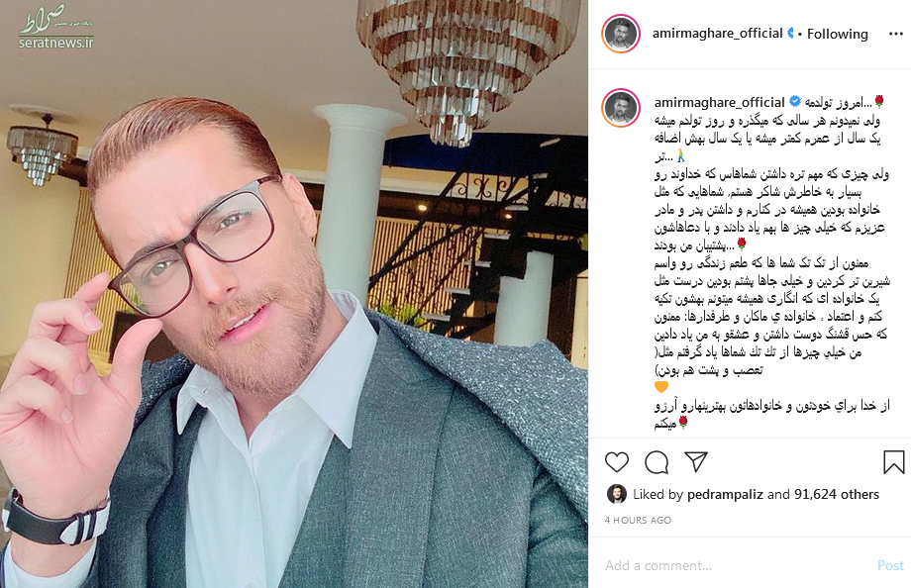Select the orange heart emoji in the caption
Image resolution: width=911 pixels, height=588 pixels.
(x=661, y=387)
